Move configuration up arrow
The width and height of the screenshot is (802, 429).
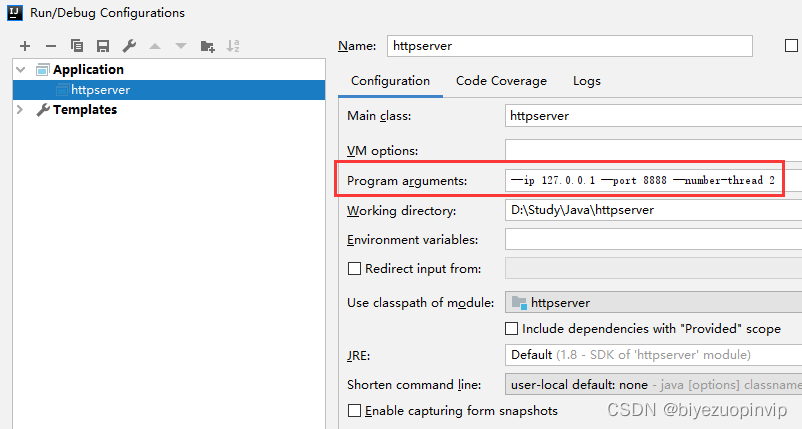pyautogui.click(x=155, y=46)
